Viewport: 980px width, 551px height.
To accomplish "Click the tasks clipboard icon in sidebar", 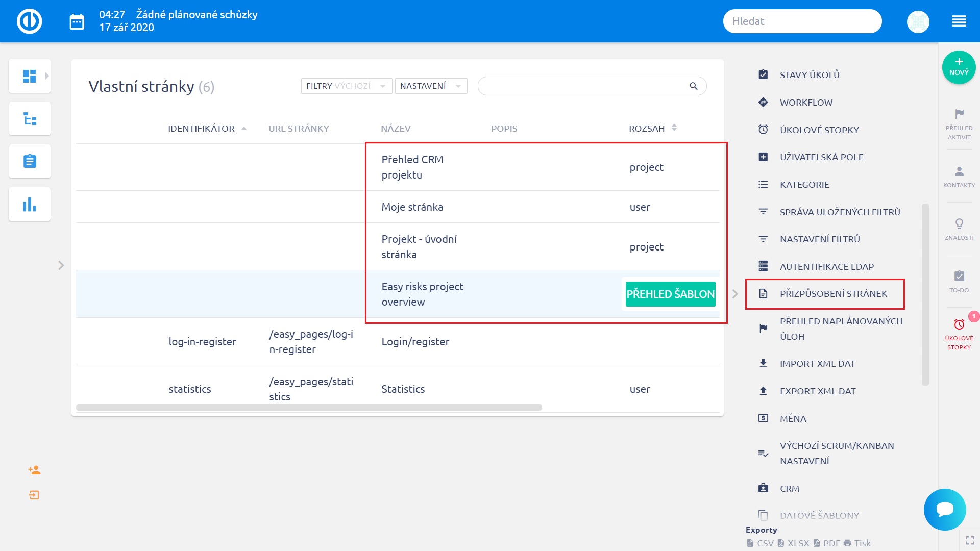I will pos(30,161).
